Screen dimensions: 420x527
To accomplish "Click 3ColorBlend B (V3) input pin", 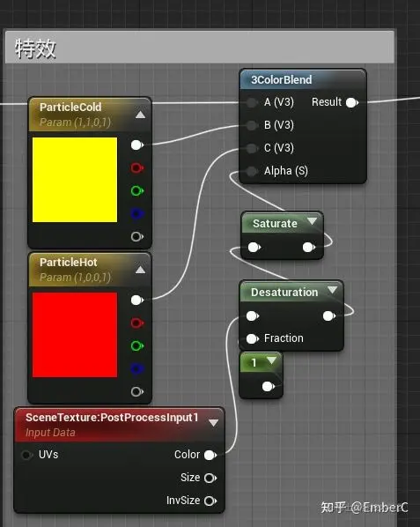I will [252, 125].
